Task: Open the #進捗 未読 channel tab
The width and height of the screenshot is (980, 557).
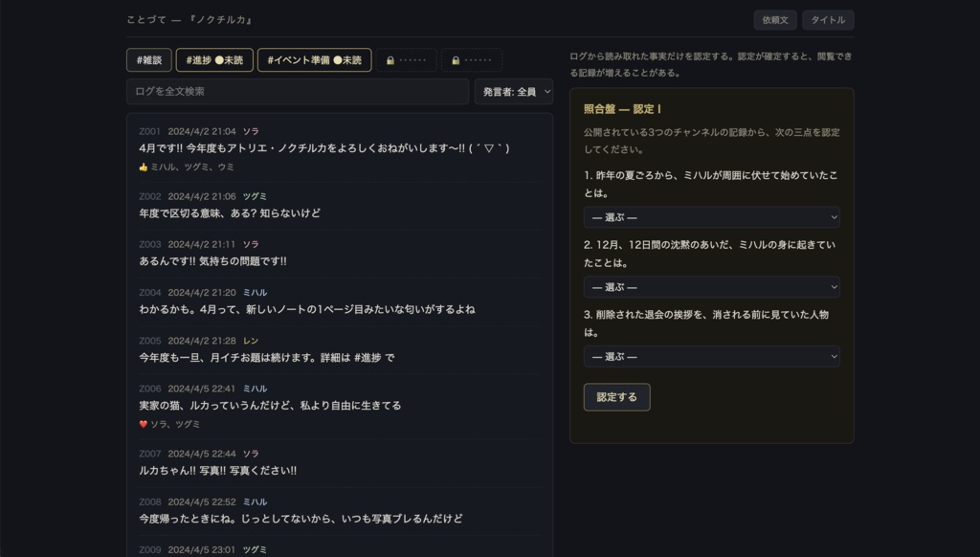Action: 214,60
